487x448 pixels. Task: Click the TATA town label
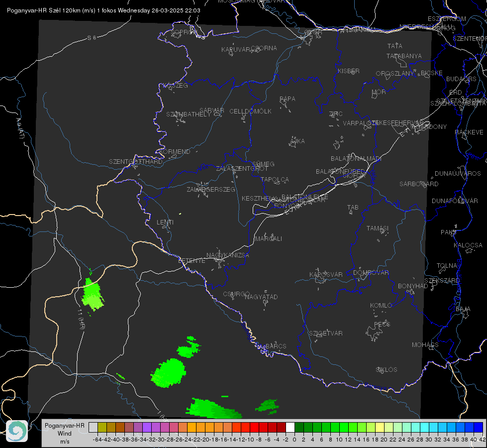pyautogui.click(x=394, y=46)
